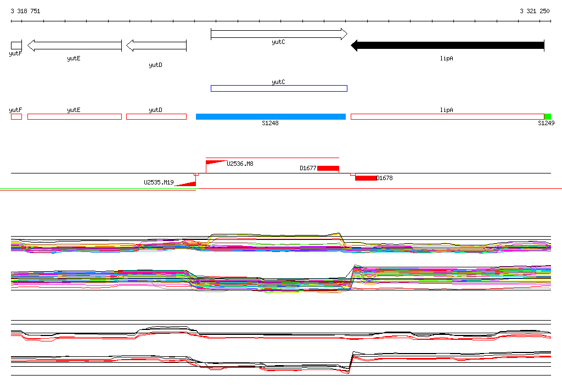Select the red-outlined lipA box

[x=447, y=116]
